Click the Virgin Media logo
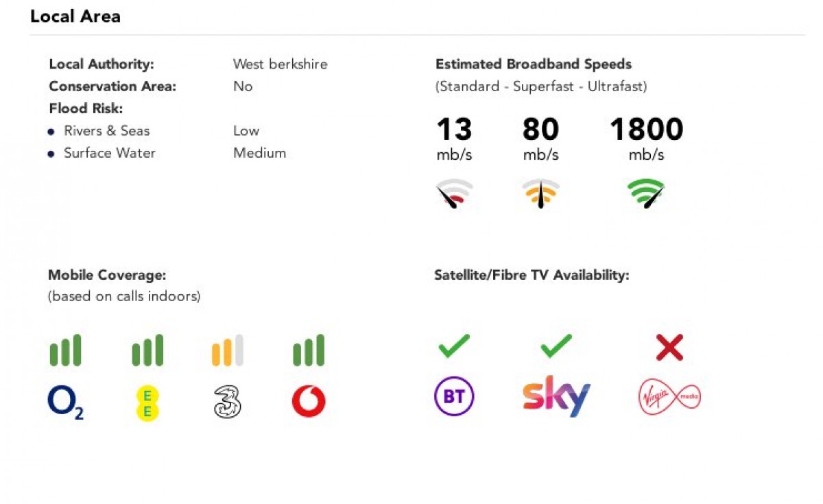 (x=669, y=397)
